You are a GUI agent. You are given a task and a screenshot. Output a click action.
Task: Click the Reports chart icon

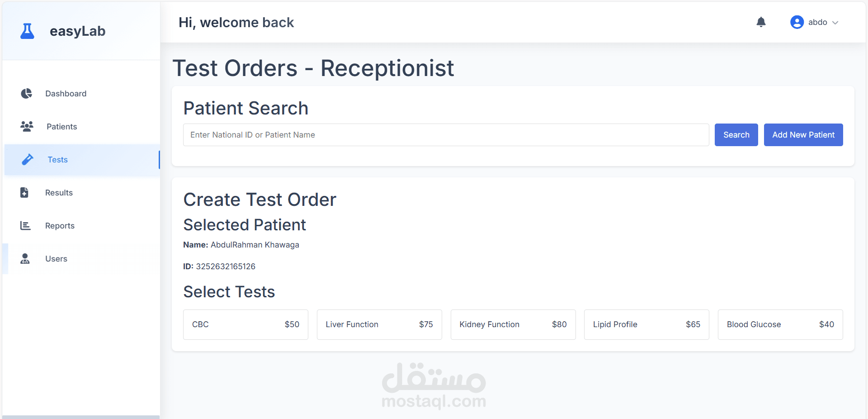(25, 225)
